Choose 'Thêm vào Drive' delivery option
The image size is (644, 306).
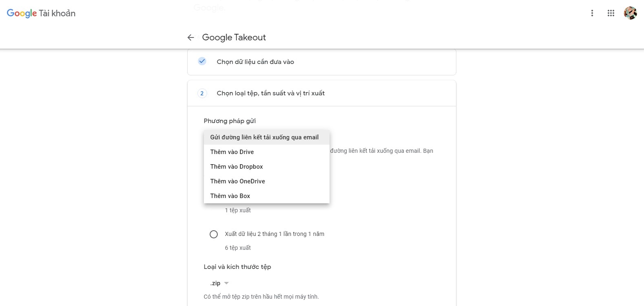point(266,152)
